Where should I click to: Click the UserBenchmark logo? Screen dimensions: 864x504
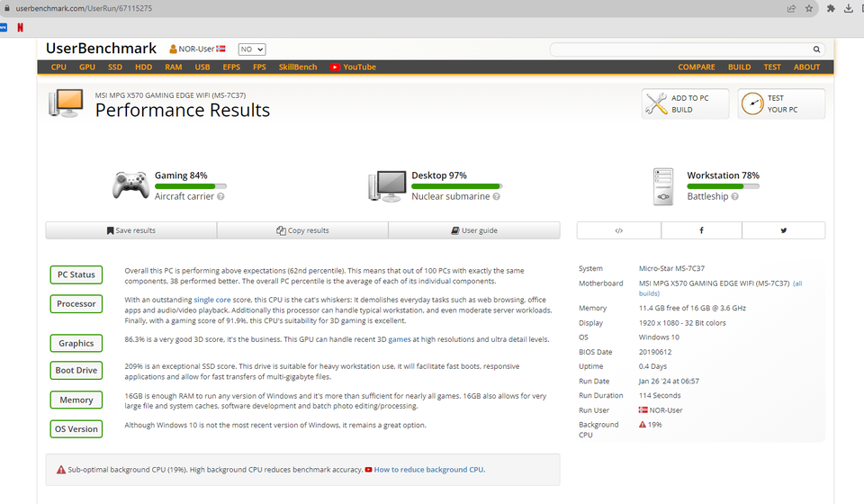102,49
